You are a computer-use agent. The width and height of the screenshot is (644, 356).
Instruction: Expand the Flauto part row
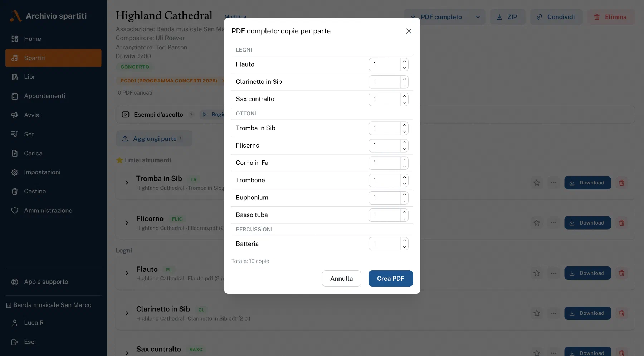pyautogui.click(x=126, y=273)
